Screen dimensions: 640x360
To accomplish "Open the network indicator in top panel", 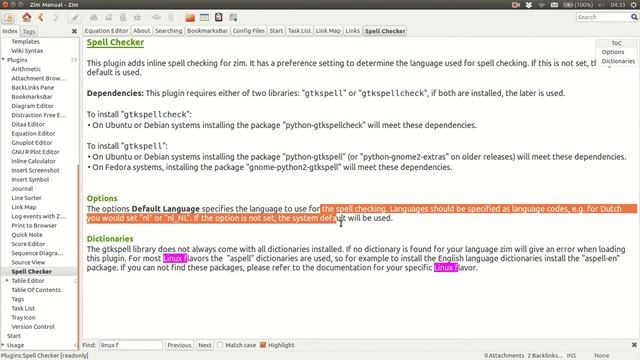I will [x=542, y=5].
